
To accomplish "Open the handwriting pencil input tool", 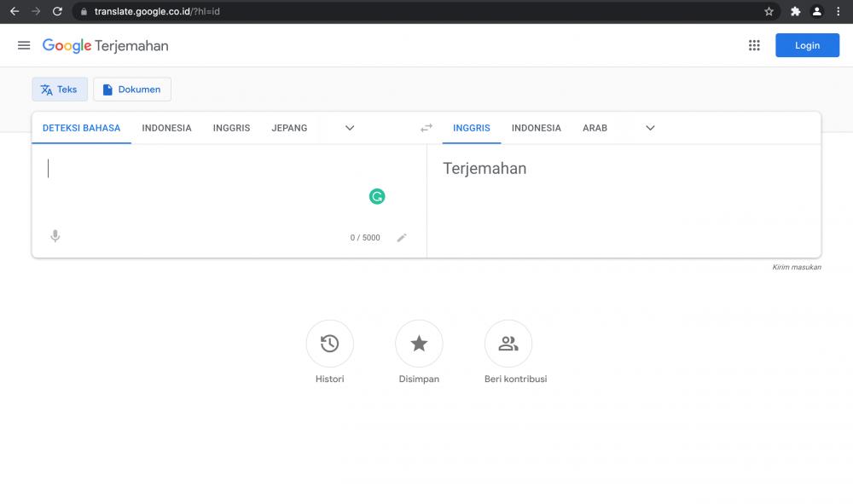I will [x=402, y=238].
